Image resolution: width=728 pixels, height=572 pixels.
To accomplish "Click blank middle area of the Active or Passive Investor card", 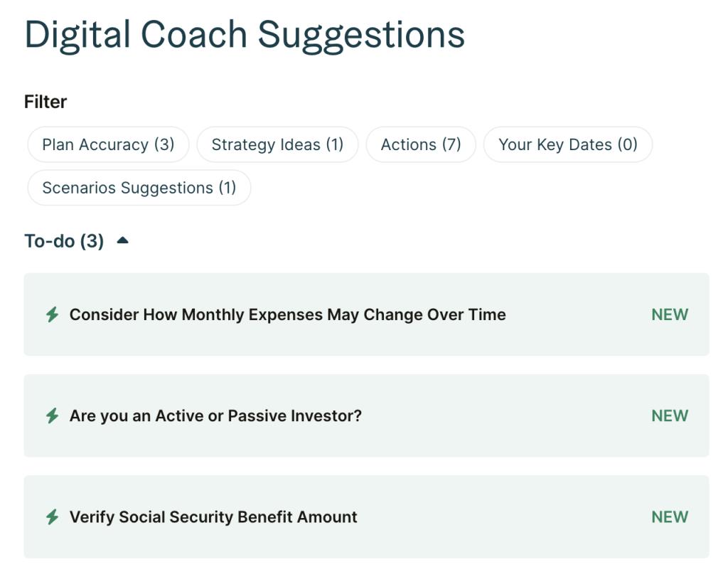I will pyautogui.click(x=506, y=415).
